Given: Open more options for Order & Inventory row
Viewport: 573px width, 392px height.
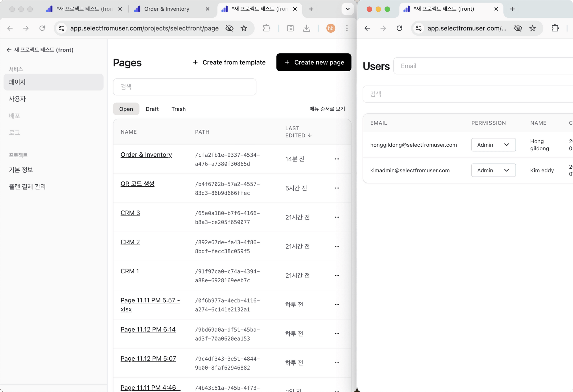Looking at the screenshot, I should (337, 159).
